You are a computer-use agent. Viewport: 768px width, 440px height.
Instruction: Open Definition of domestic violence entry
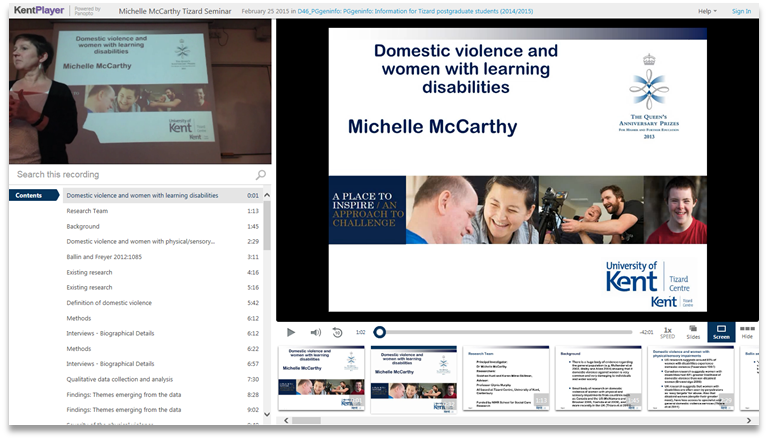click(163, 303)
